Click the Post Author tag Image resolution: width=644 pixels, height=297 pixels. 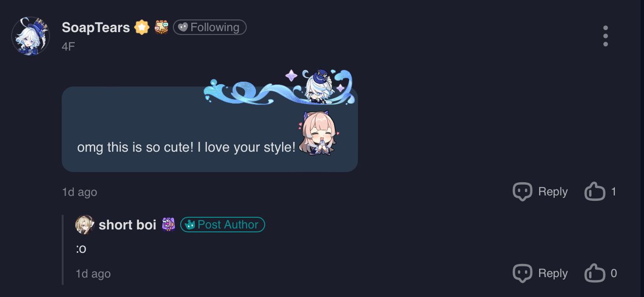tap(222, 225)
